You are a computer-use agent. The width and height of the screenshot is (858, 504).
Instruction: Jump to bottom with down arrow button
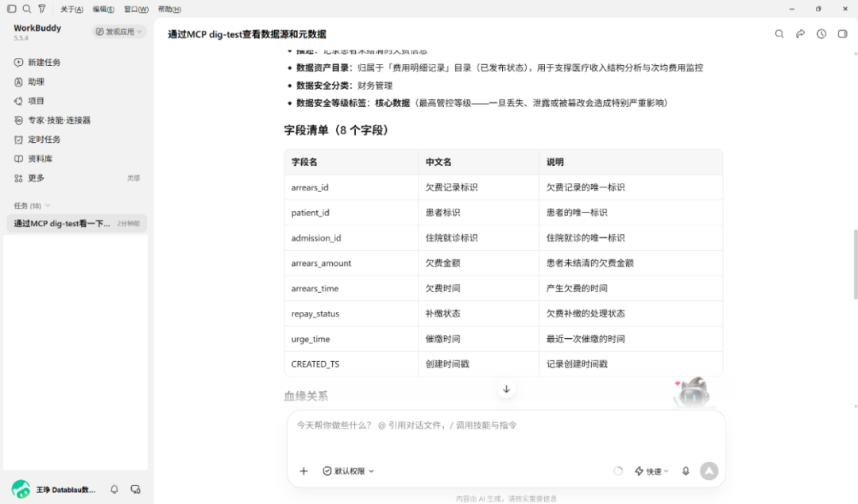tap(506, 389)
